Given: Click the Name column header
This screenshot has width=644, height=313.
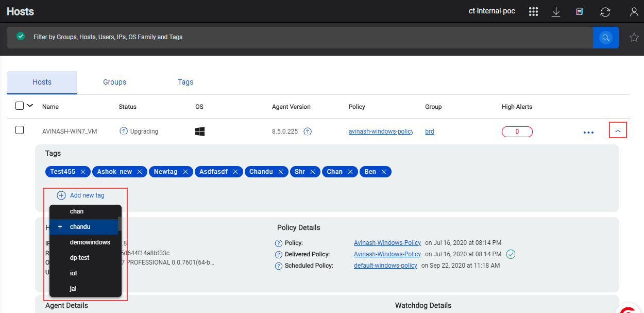Looking at the screenshot, I should point(50,107).
